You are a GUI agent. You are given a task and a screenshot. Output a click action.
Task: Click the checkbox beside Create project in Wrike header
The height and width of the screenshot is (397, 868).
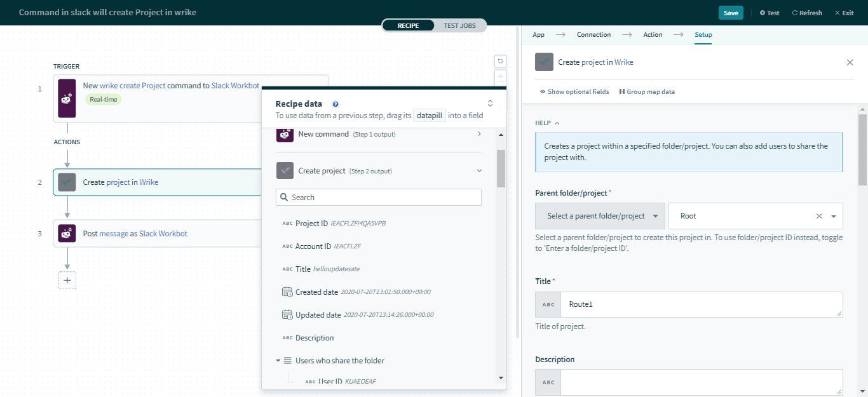pyautogui.click(x=544, y=62)
